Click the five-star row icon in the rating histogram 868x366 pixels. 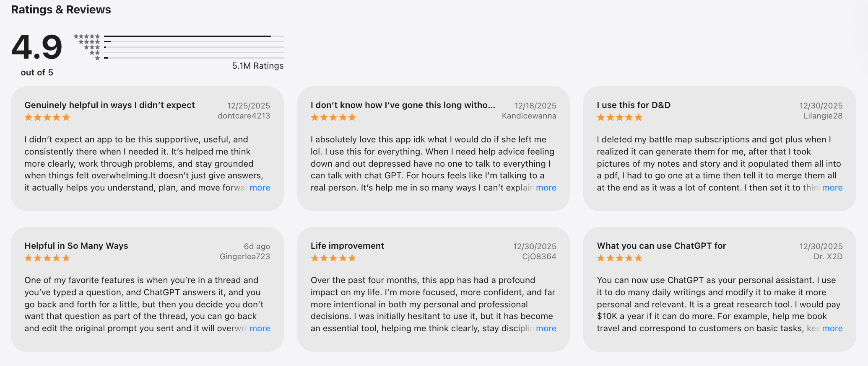(87, 36)
